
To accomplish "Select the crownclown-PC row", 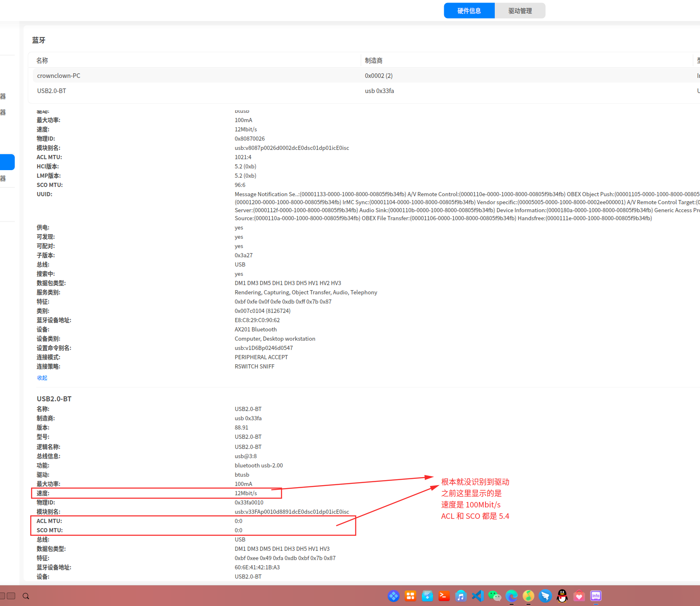I will click(366, 76).
